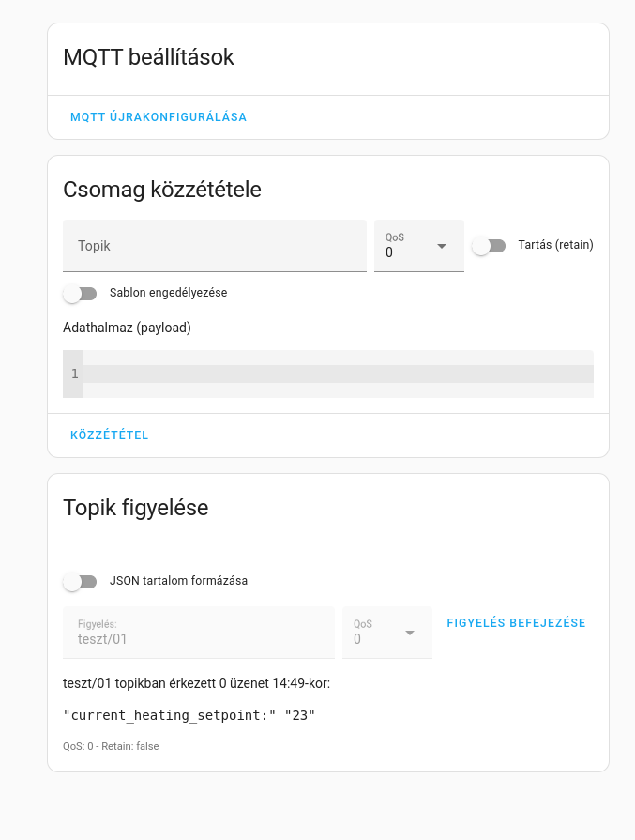The height and width of the screenshot is (840, 635).
Task: Click the Tartás (retain) label text
Action: [x=556, y=245]
